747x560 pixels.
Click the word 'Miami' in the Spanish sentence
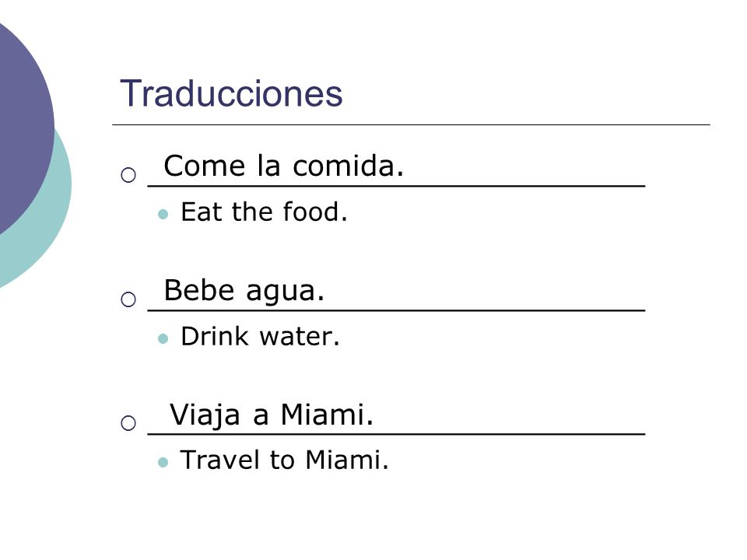[323, 415]
